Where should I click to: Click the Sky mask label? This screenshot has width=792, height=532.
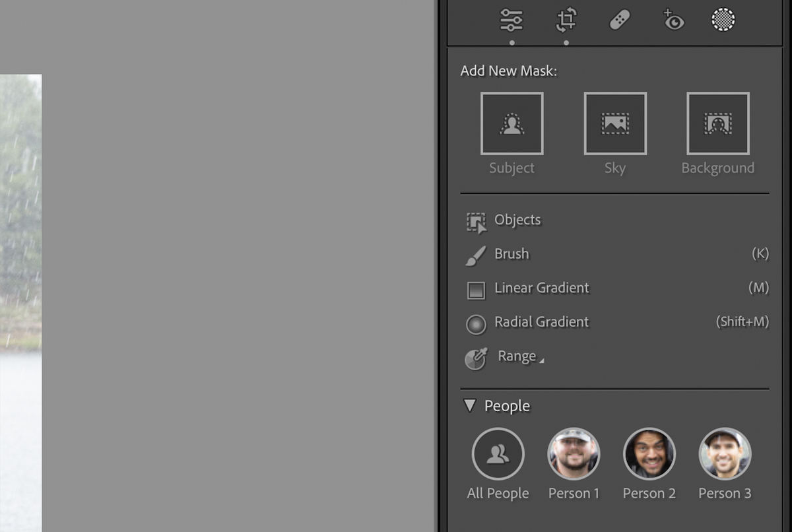pyautogui.click(x=615, y=168)
